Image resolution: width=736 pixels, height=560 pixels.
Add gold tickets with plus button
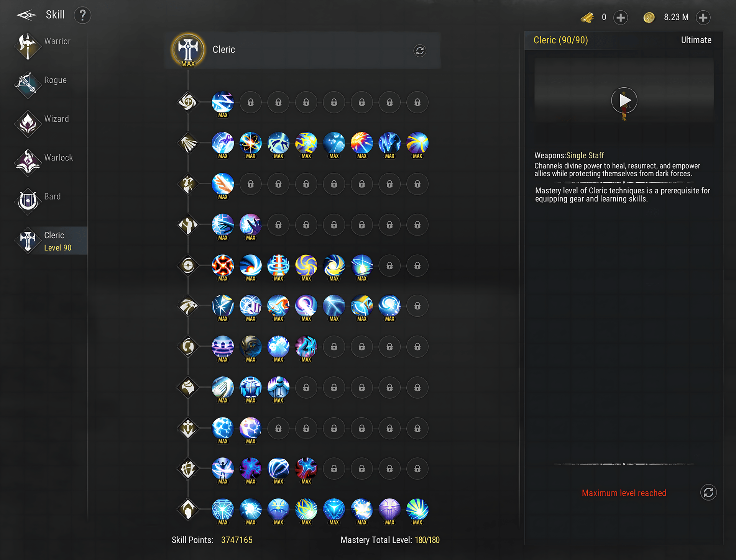[x=621, y=17]
